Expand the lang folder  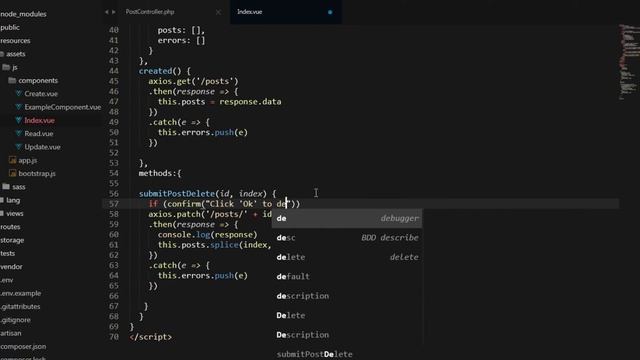tap(13, 200)
